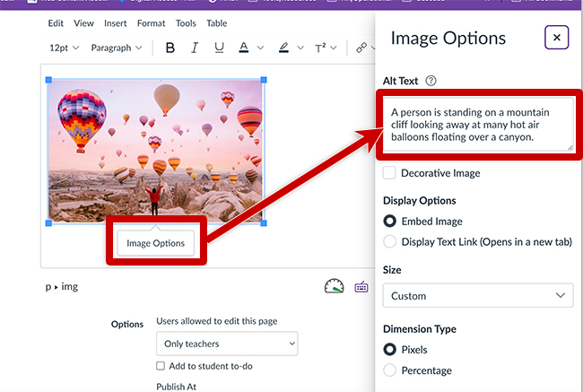
Task: Open the Edit menu
Action: pos(56,23)
